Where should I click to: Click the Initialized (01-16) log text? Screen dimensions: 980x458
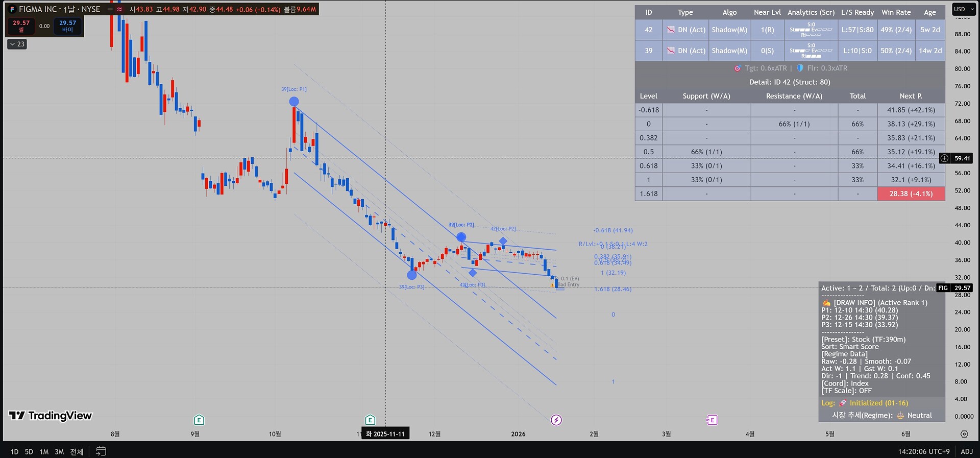click(879, 403)
